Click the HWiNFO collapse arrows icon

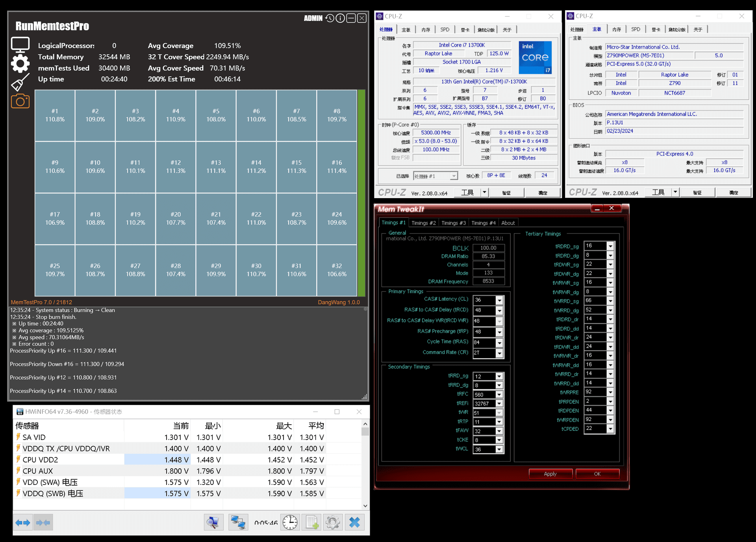[x=43, y=523]
